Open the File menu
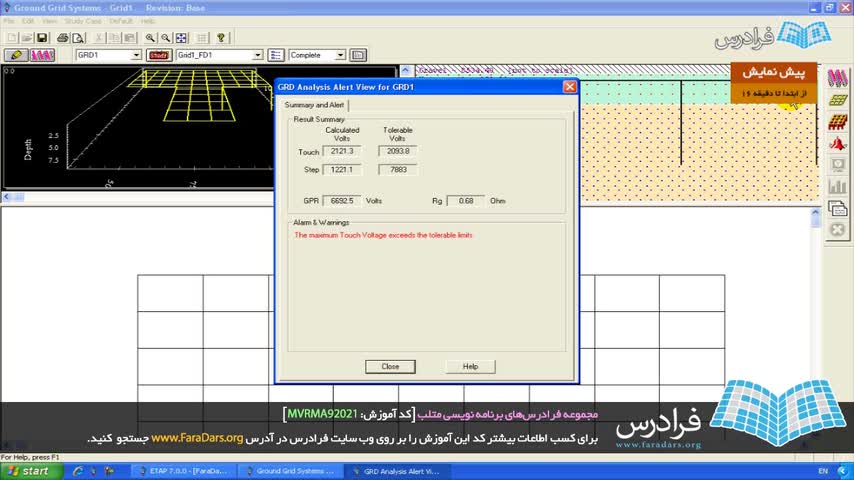The image size is (854, 480). tap(9, 21)
